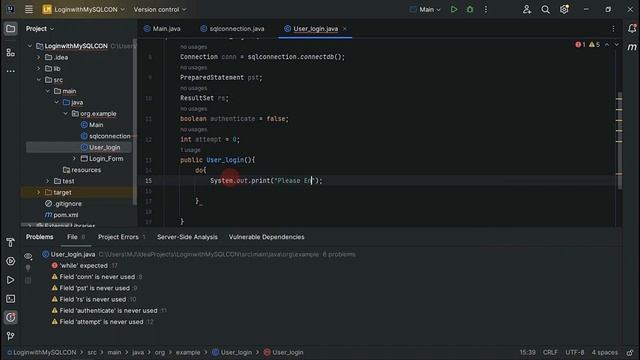Click the editor vertical scrollbar
This screenshot has width=640, height=360.
619,141
